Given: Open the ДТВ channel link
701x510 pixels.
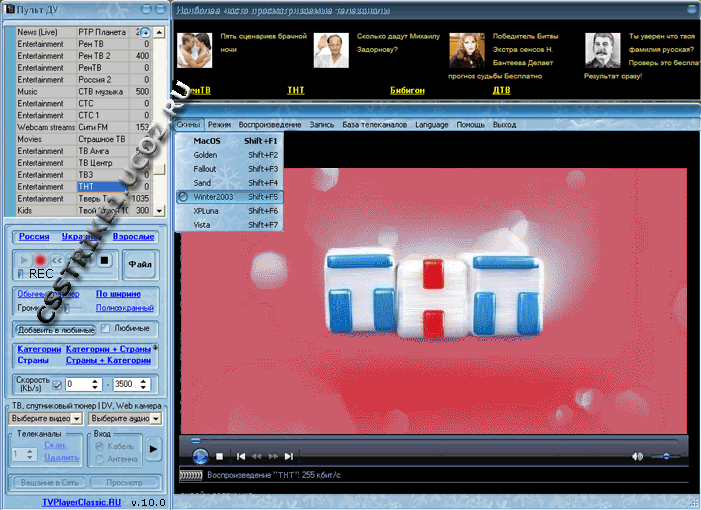Looking at the screenshot, I should tap(501, 90).
